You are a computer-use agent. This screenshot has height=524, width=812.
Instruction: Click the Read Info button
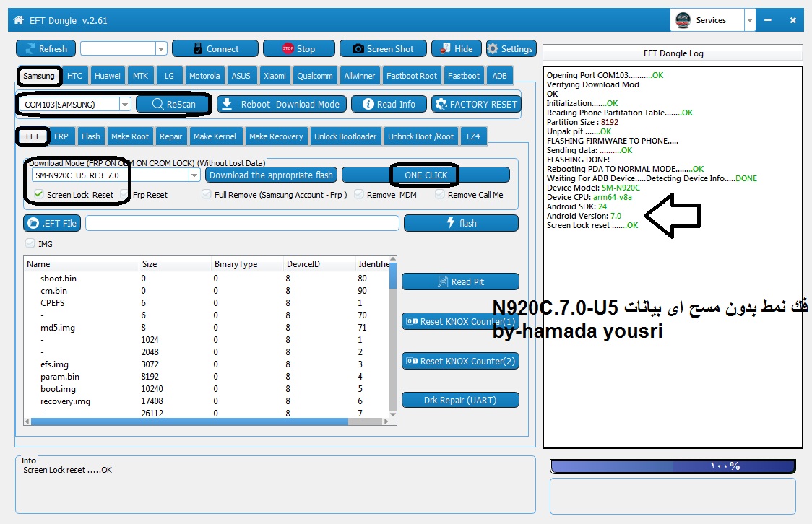tap(389, 104)
